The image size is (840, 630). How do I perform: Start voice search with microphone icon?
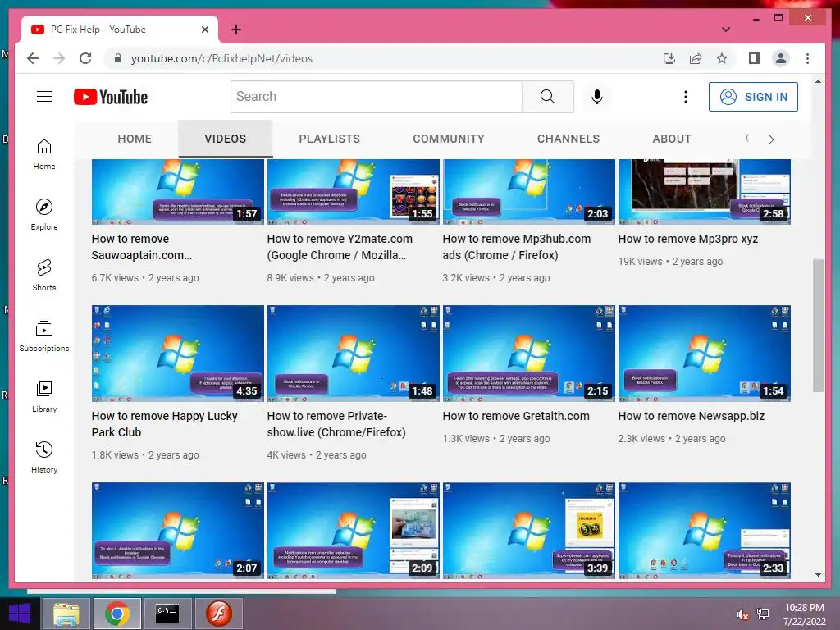(x=597, y=97)
